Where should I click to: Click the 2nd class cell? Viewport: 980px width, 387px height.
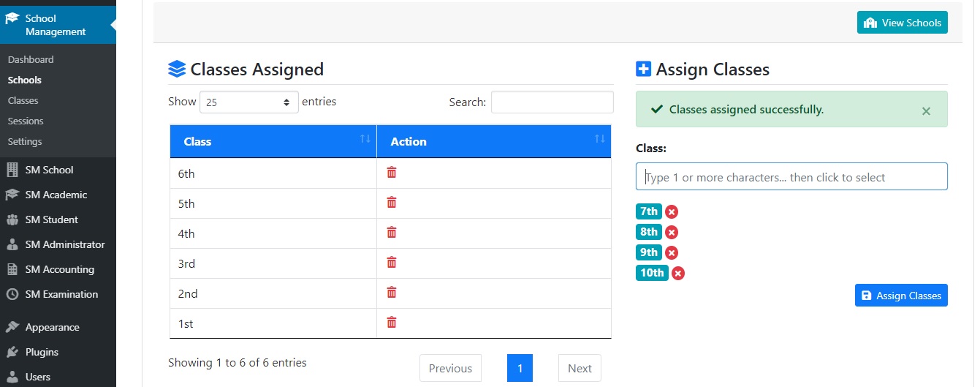[x=273, y=293]
